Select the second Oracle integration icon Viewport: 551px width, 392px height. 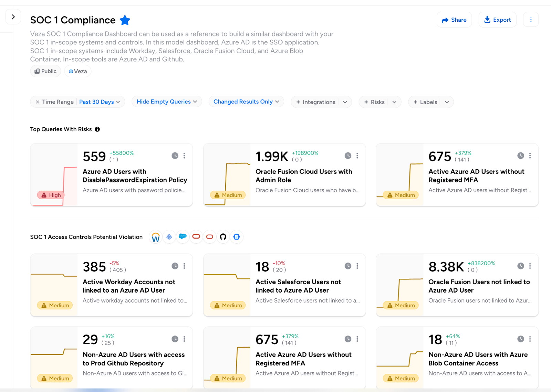209,237
